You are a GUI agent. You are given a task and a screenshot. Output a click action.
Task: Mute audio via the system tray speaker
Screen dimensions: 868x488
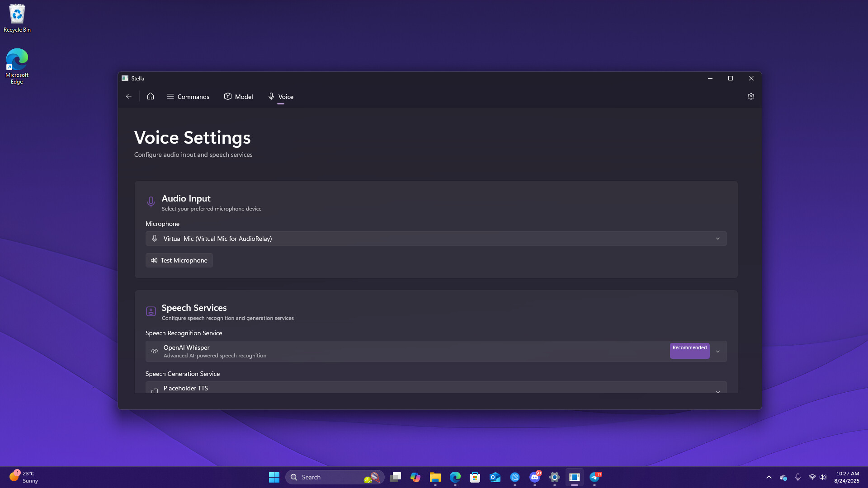[x=823, y=477]
